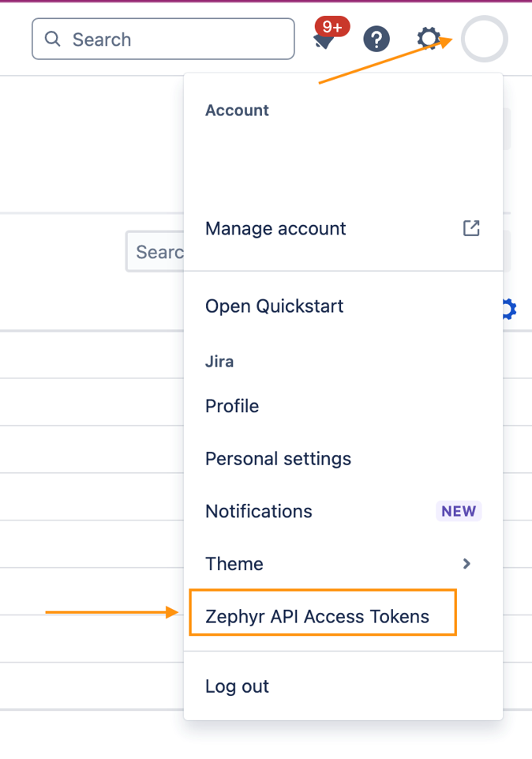Collapse the account menu via the avatar
532x759 pixels.
pyautogui.click(x=484, y=39)
